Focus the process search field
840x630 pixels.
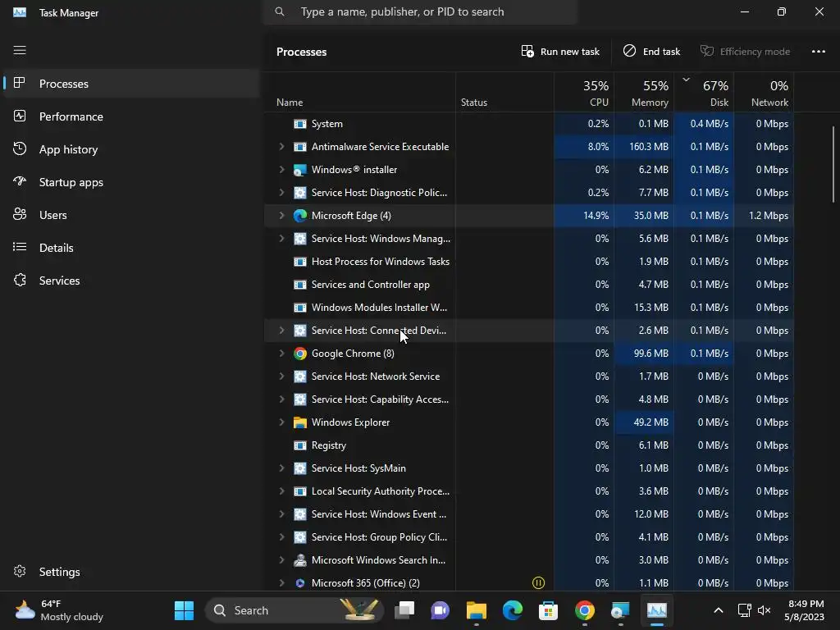[421, 11]
